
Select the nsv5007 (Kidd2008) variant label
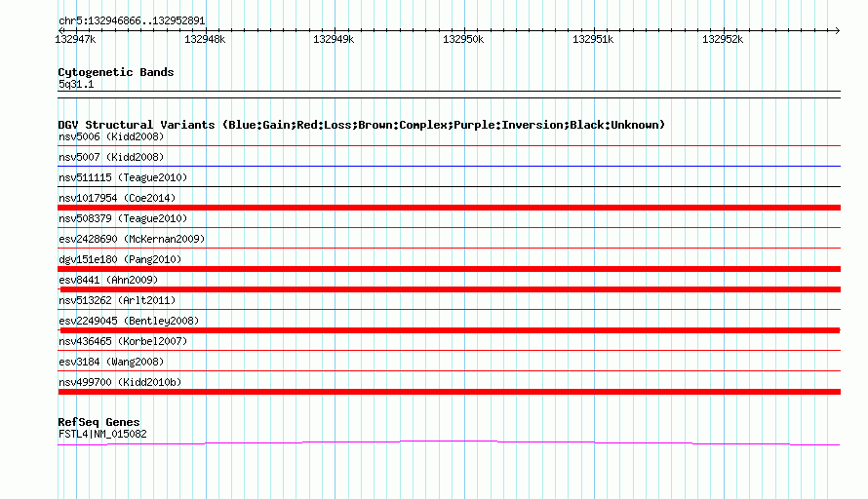pos(111,157)
